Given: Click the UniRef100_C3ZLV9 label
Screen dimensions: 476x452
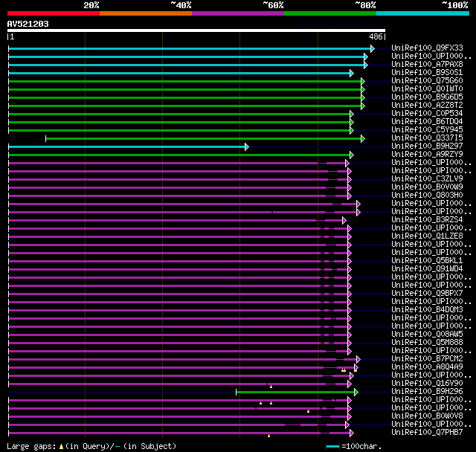Looking at the screenshot, I should pyautogui.click(x=427, y=179).
